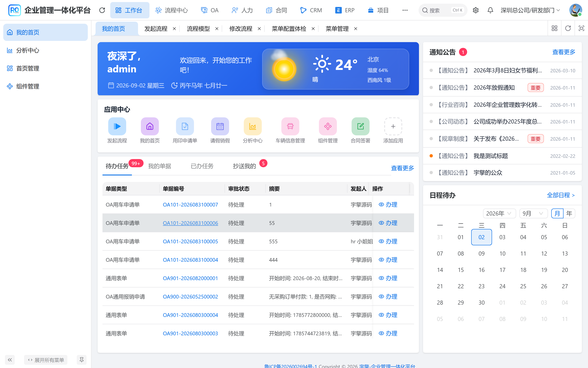Switch to 已办任务 tab

(x=202, y=166)
